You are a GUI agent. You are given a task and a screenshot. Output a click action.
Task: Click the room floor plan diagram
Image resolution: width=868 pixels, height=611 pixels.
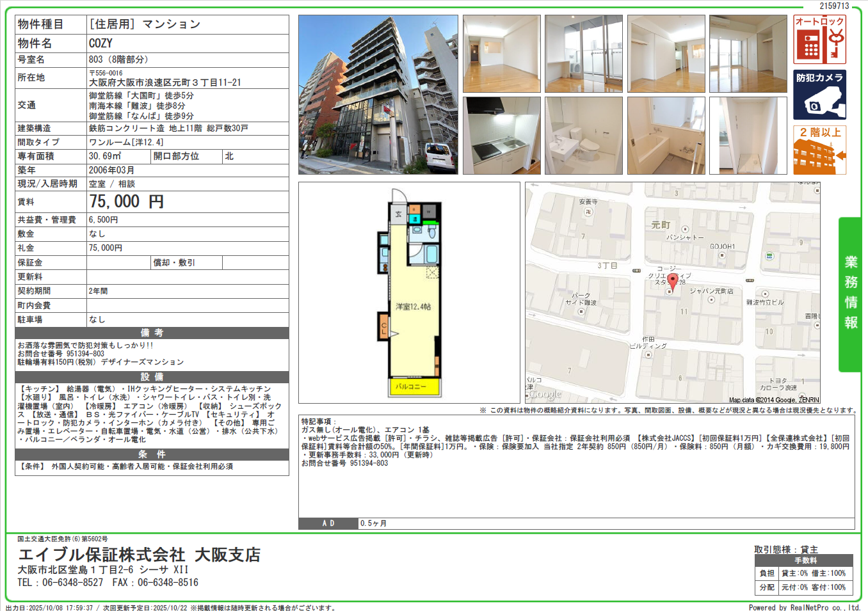pos(410,292)
